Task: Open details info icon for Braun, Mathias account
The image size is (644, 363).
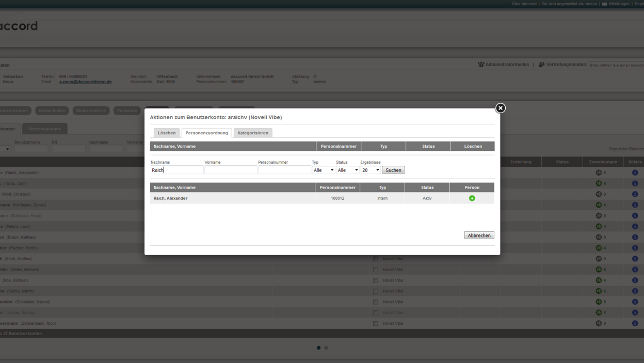Action: pos(635,237)
